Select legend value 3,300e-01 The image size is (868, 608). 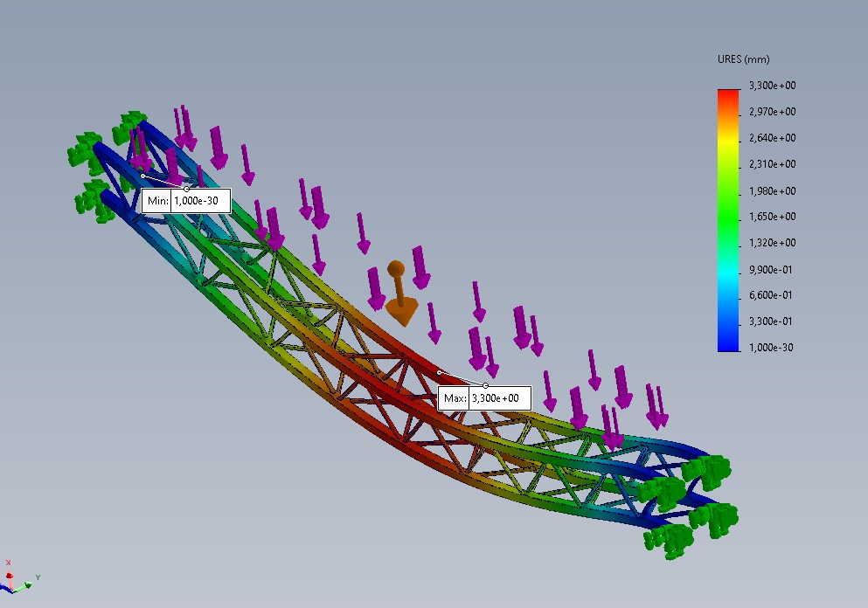tap(771, 321)
